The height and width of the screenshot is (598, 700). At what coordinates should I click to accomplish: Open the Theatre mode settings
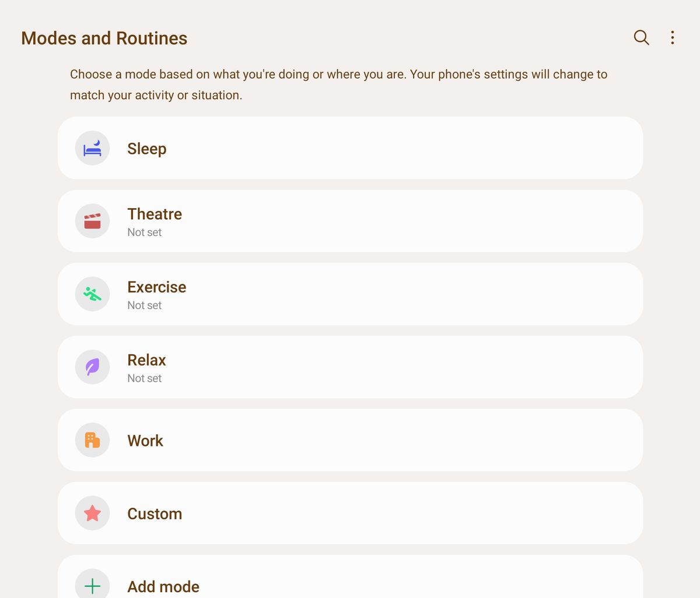(350, 221)
